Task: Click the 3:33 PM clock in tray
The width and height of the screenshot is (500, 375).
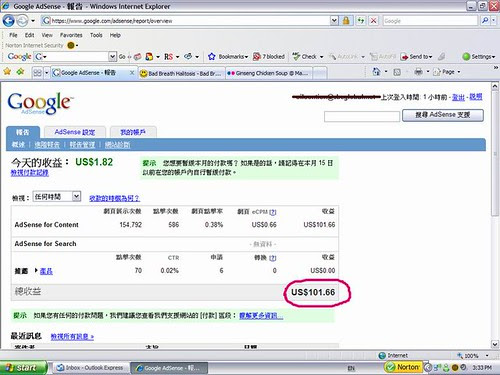Action: click(482, 368)
